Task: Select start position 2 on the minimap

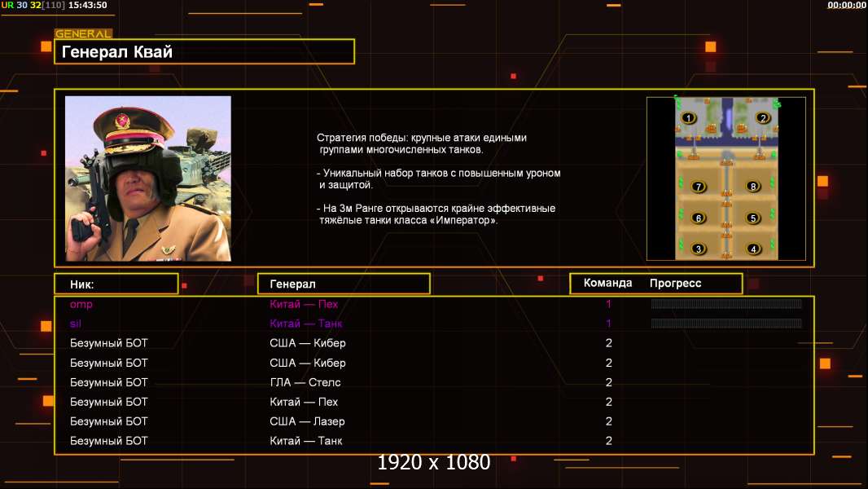Action: coord(763,118)
